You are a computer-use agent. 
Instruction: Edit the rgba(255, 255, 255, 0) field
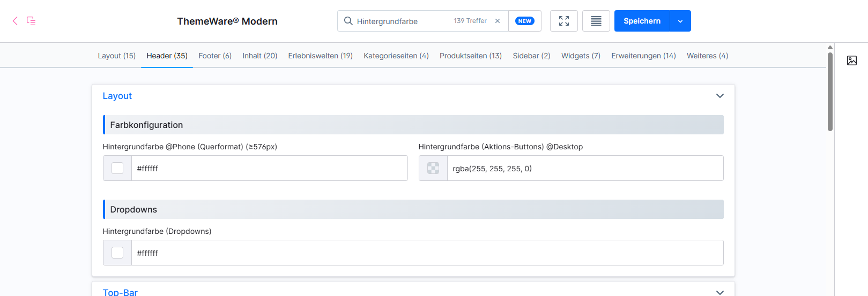pyautogui.click(x=585, y=168)
